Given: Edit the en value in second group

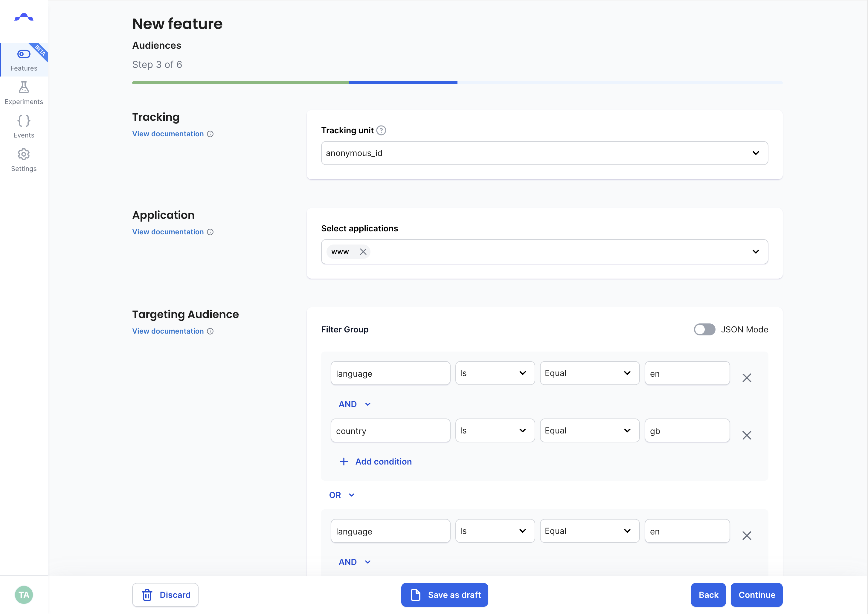Looking at the screenshot, I should pyautogui.click(x=687, y=531).
